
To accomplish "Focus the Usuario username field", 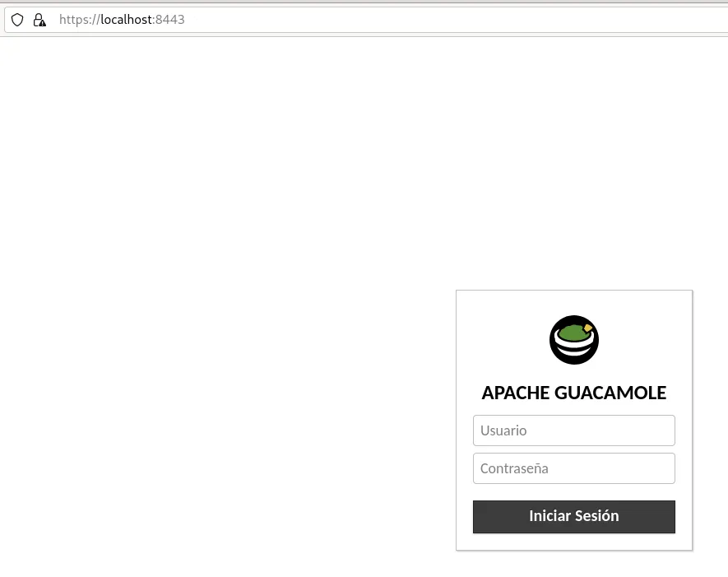I will click(x=573, y=430).
